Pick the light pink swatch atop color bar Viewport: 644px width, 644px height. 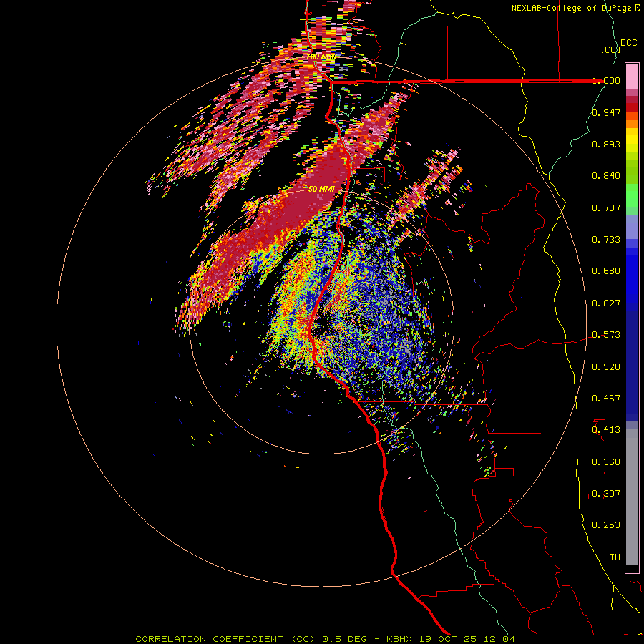632,77
